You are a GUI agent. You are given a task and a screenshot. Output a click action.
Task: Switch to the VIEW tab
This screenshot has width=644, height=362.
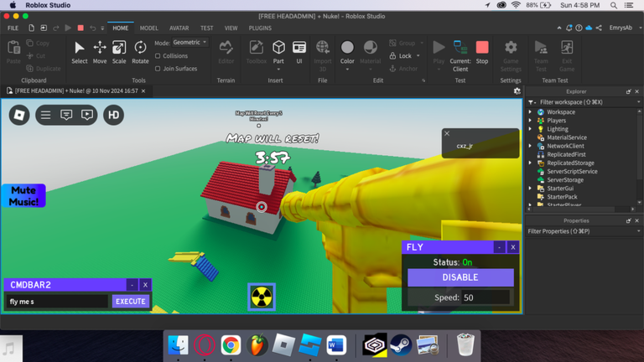pyautogui.click(x=231, y=28)
